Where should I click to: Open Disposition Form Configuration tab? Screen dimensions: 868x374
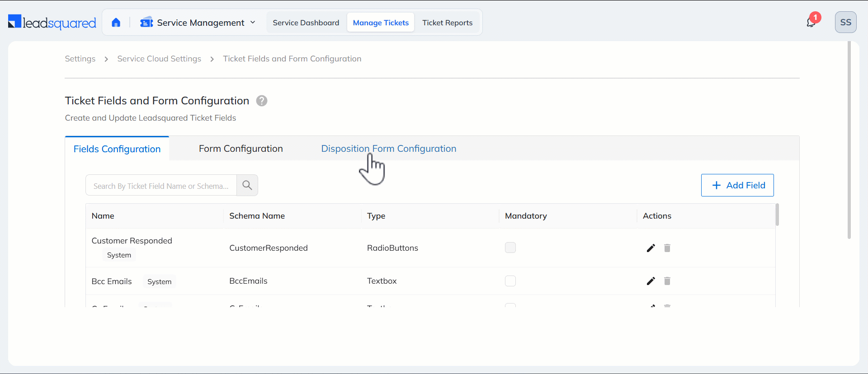coord(389,149)
